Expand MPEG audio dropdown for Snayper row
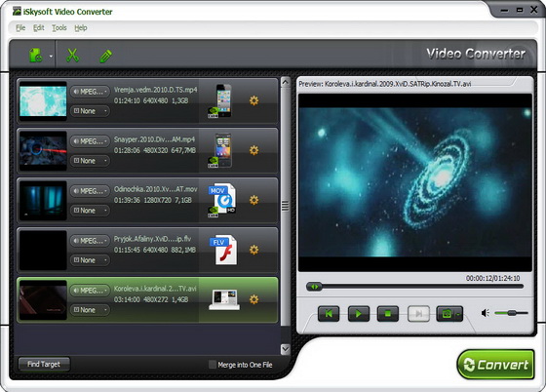546x392 pixels. point(90,141)
